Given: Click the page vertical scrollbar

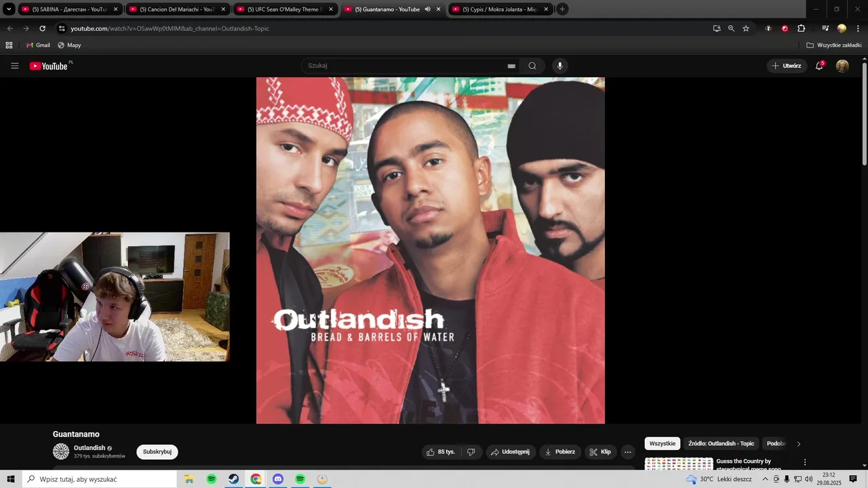Looking at the screenshot, I should 865,113.
